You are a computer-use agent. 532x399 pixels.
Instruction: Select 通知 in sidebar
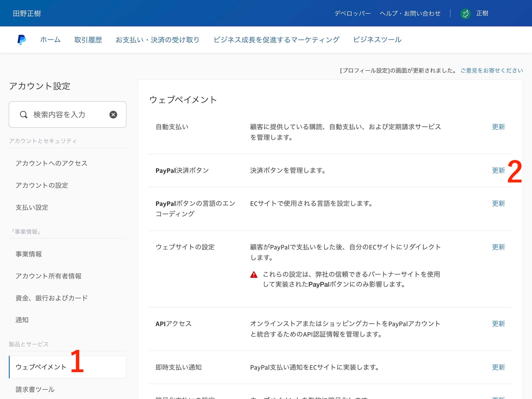pos(22,320)
